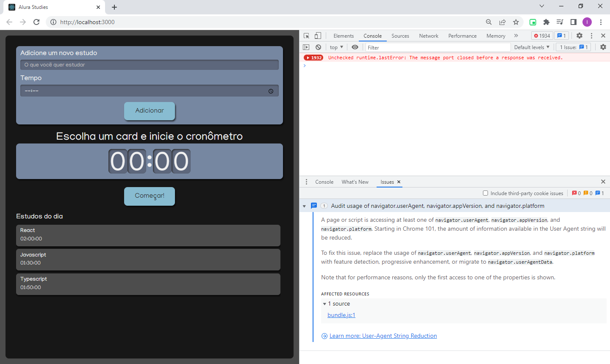The image size is (610, 364).
Task: Open the purple profile avatar
Action: [587, 22]
